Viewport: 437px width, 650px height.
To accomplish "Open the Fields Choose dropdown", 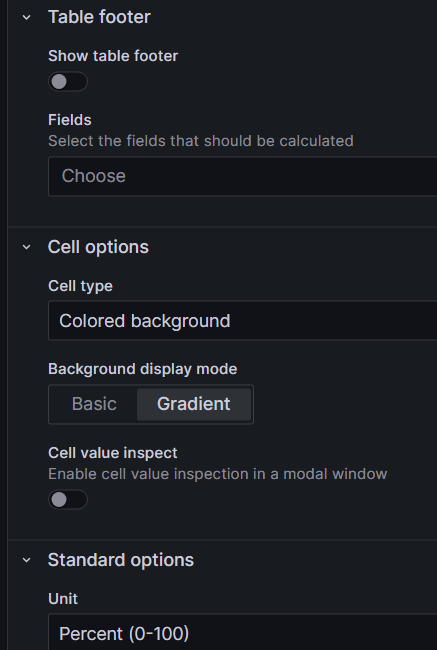I will (243, 176).
